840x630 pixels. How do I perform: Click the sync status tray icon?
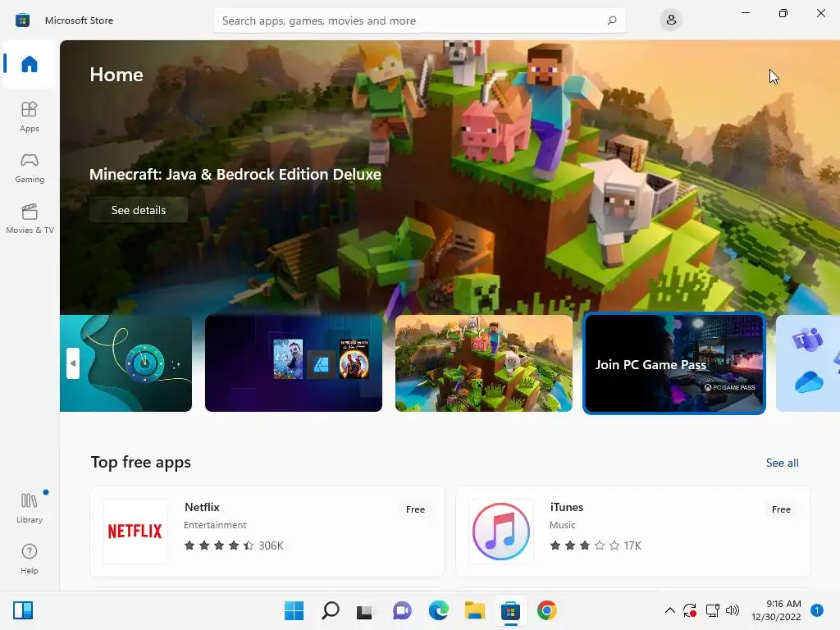[689, 610]
